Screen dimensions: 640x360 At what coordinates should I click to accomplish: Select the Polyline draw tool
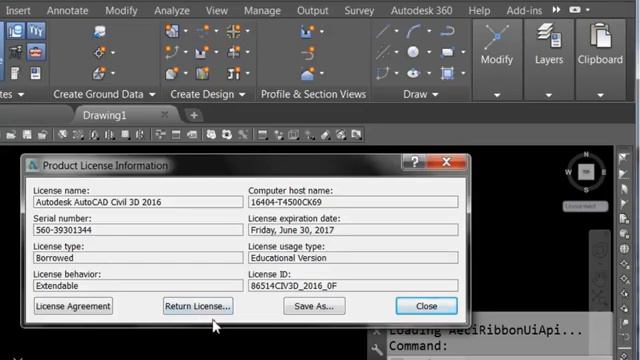coord(447,31)
